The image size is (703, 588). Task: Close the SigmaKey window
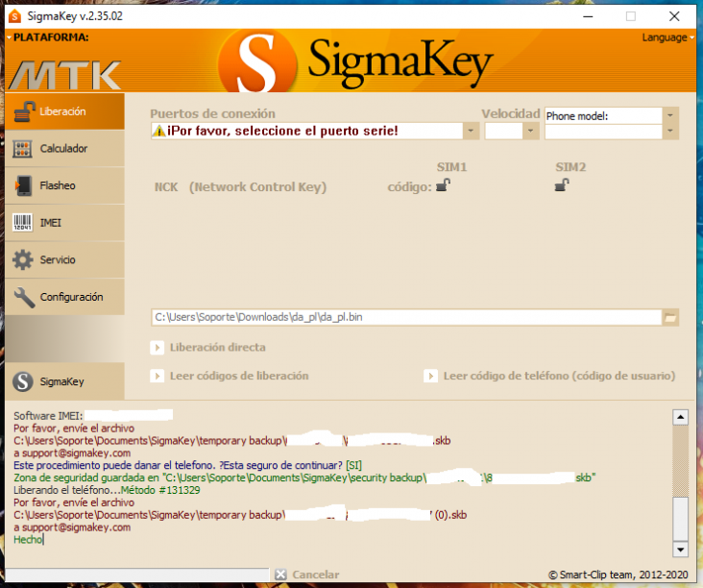(674, 16)
